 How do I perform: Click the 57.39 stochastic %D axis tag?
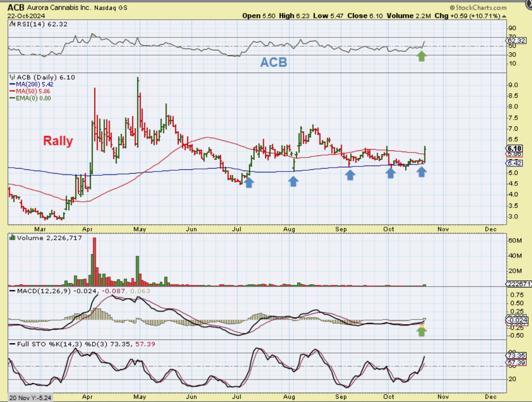click(516, 362)
